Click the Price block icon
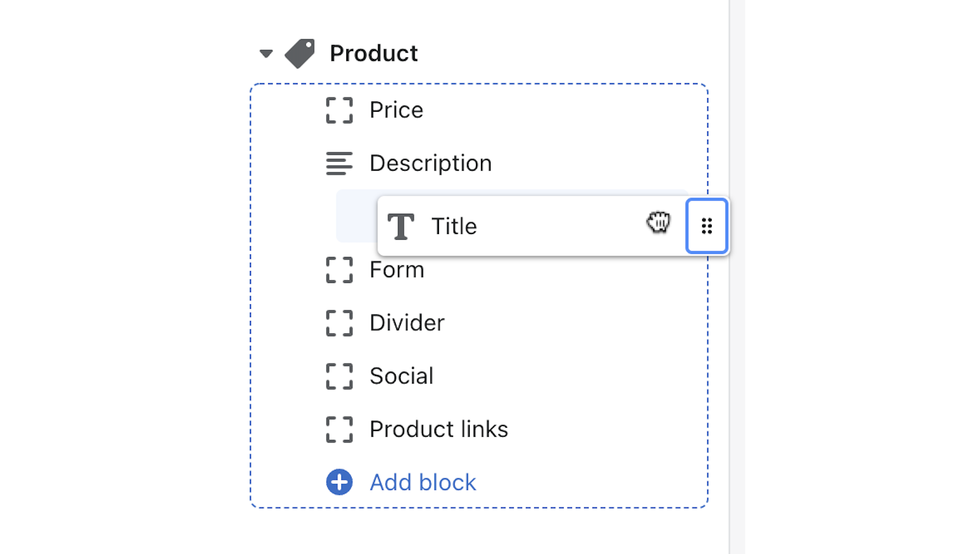This screenshot has height=554, width=980. pos(339,111)
